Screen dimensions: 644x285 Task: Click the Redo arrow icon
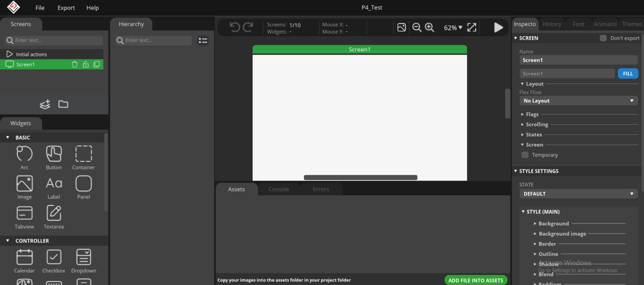(248, 27)
